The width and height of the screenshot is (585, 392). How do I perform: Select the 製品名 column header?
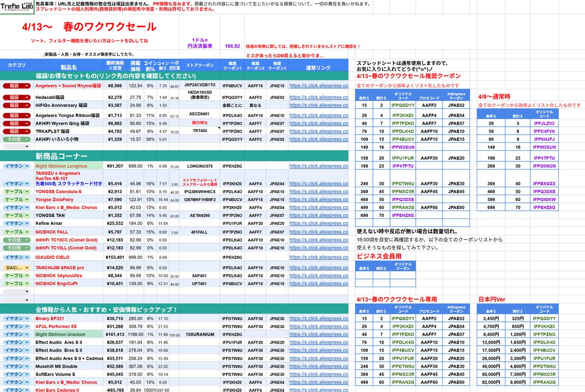coord(68,65)
